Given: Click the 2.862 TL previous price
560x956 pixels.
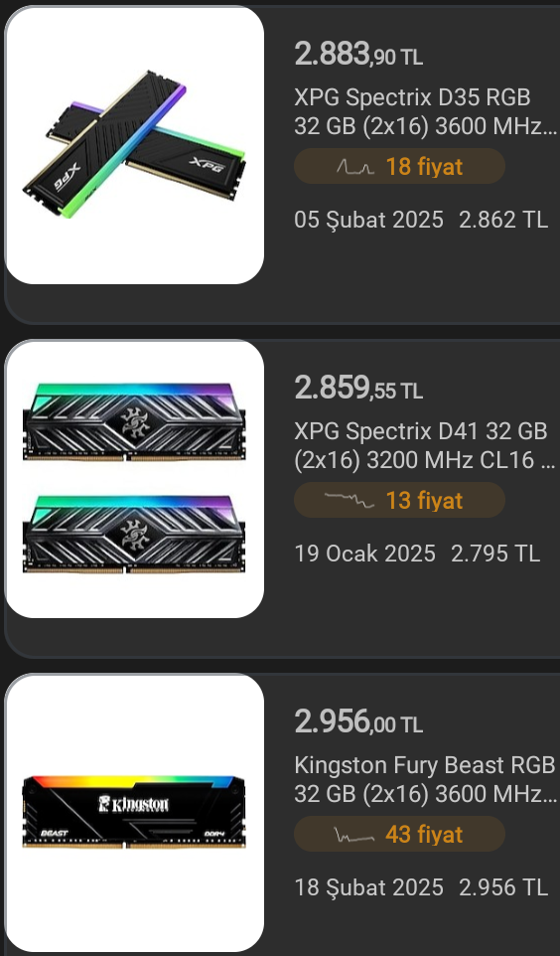Looking at the screenshot, I should [x=503, y=220].
